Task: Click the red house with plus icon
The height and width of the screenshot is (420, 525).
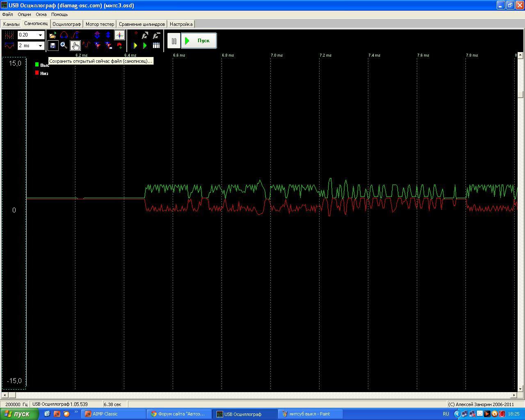Action: point(119,46)
